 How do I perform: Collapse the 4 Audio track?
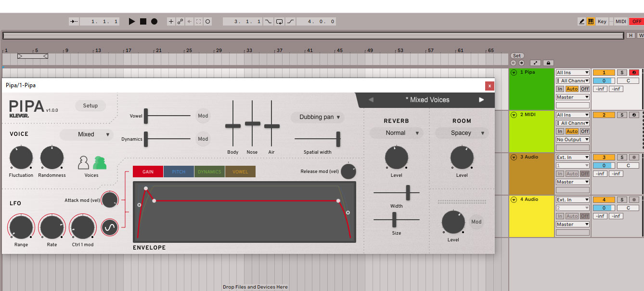tap(514, 200)
